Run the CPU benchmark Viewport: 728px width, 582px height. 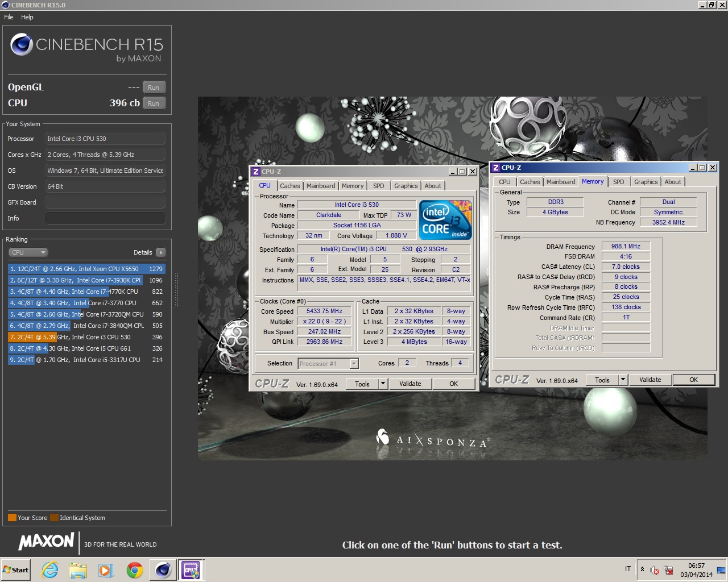pos(154,103)
